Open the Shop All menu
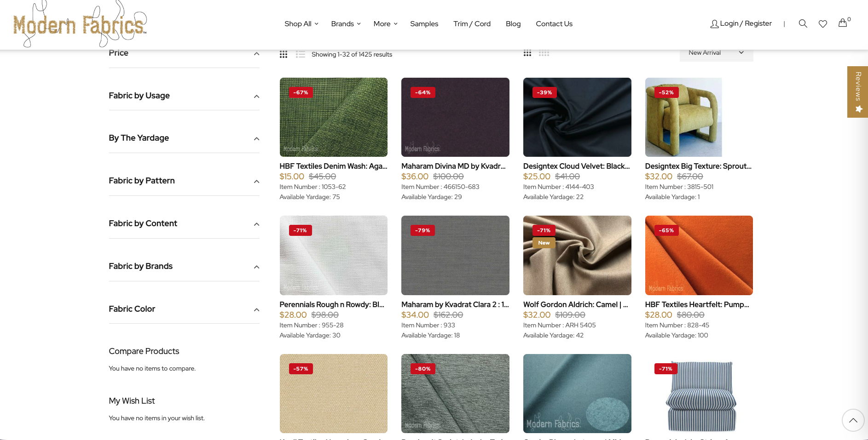Viewport: 868px width, 440px height. click(x=301, y=24)
